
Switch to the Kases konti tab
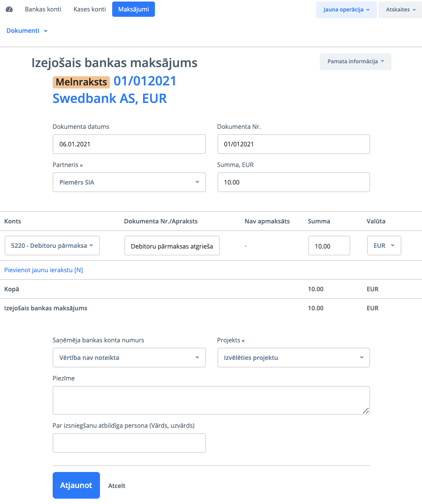pyautogui.click(x=90, y=9)
